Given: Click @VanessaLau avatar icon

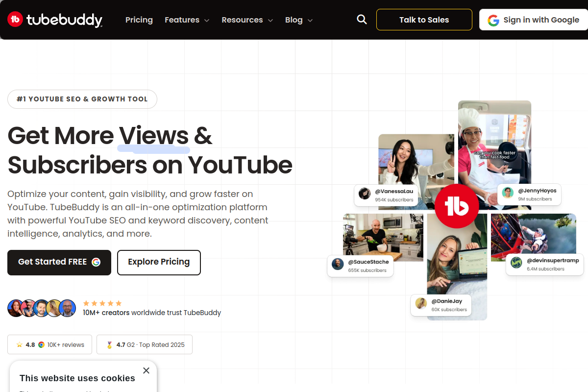Looking at the screenshot, I should point(365,194).
